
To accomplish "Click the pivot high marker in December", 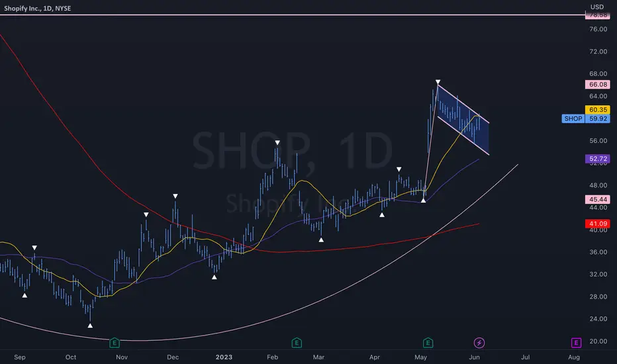I will (175, 196).
